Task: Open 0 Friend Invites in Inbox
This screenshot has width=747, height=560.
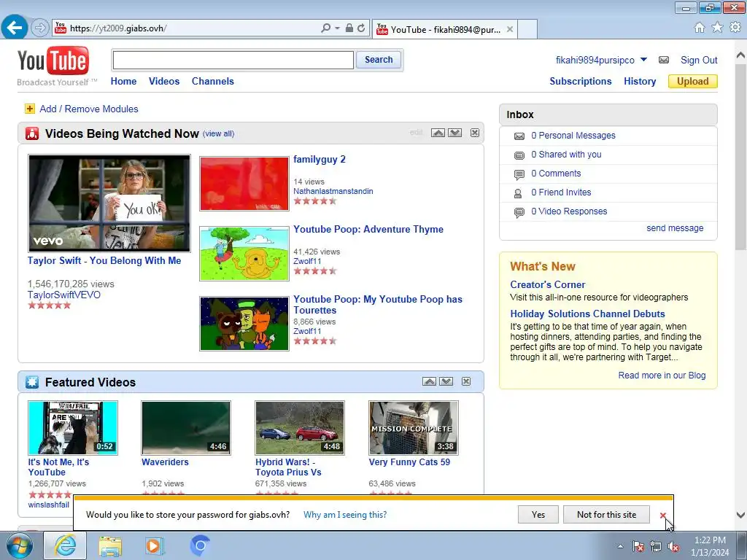Action: click(x=561, y=192)
